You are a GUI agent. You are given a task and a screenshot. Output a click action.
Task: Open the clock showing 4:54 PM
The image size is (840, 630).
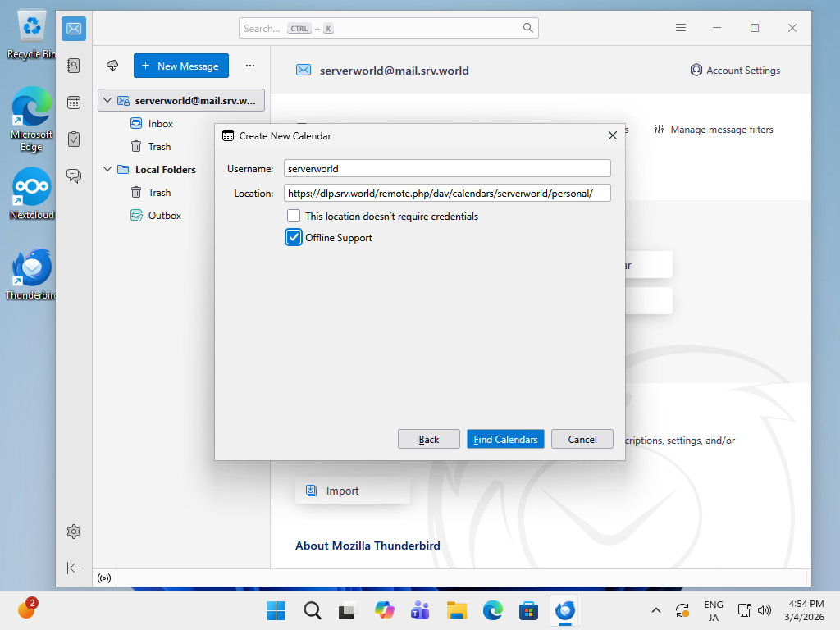click(x=804, y=610)
